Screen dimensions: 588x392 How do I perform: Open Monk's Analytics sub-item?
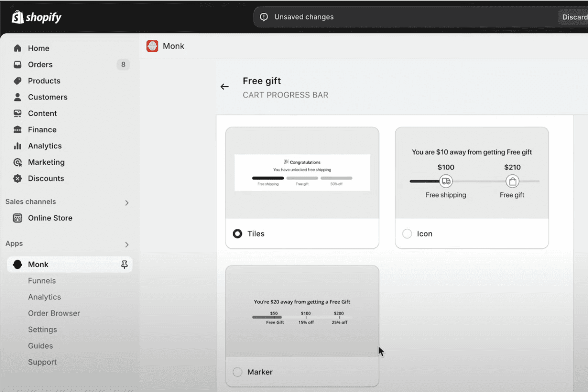[44, 297]
